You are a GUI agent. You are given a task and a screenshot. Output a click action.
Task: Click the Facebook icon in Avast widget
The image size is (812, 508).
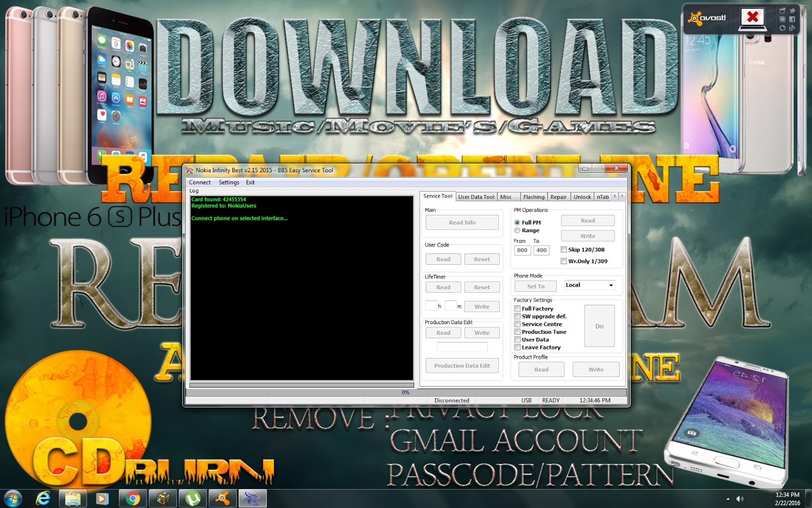tap(792, 19)
